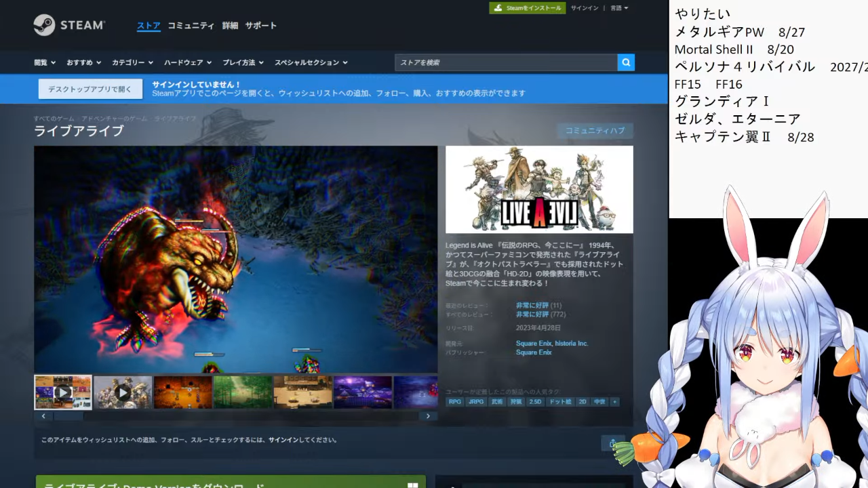Select the 2.5D tag

[536, 402]
